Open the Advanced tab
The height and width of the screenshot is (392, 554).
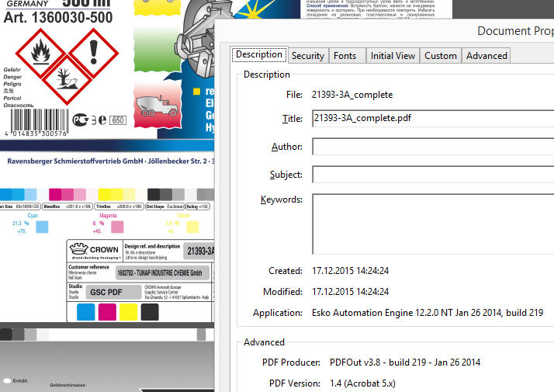486,56
